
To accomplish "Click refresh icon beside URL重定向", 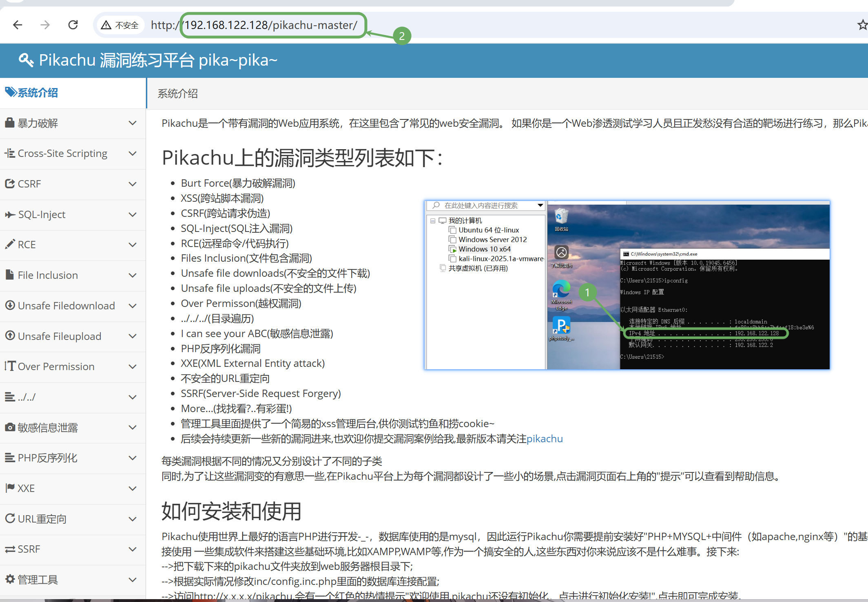I will point(10,518).
